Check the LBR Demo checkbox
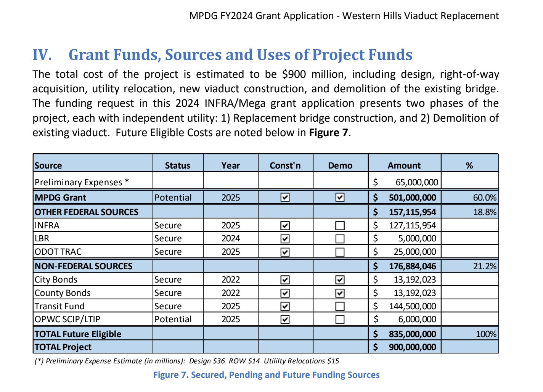Image resolution: width=543 pixels, height=392 pixels. click(x=340, y=239)
